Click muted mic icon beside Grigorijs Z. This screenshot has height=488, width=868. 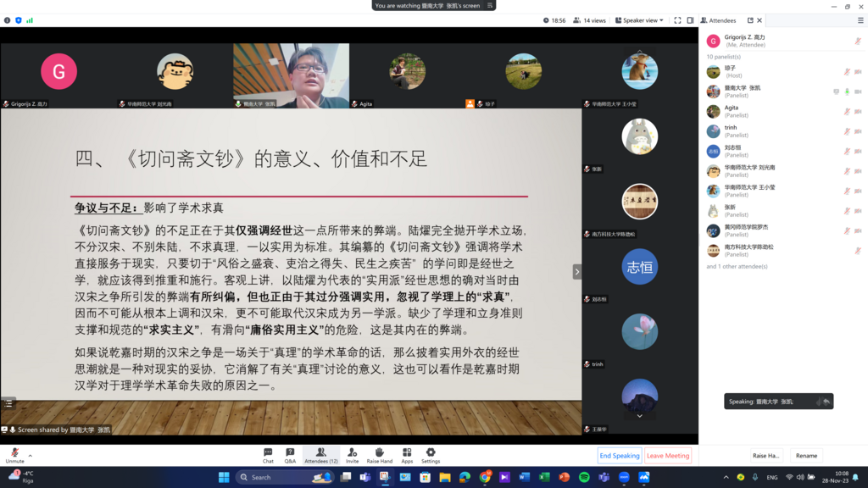click(858, 41)
